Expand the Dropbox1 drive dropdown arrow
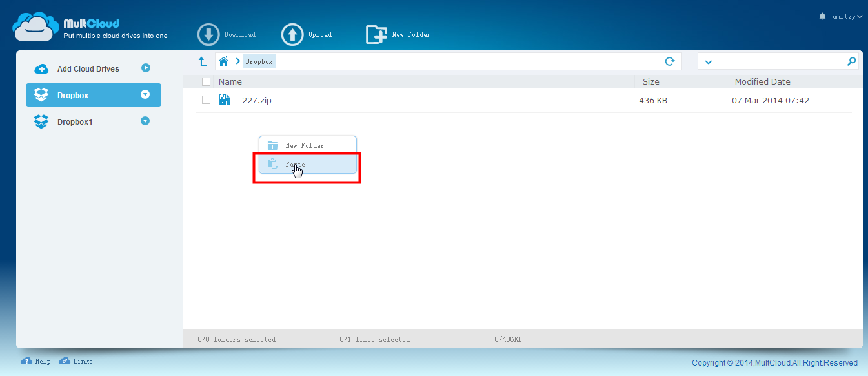 coord(145,121)
